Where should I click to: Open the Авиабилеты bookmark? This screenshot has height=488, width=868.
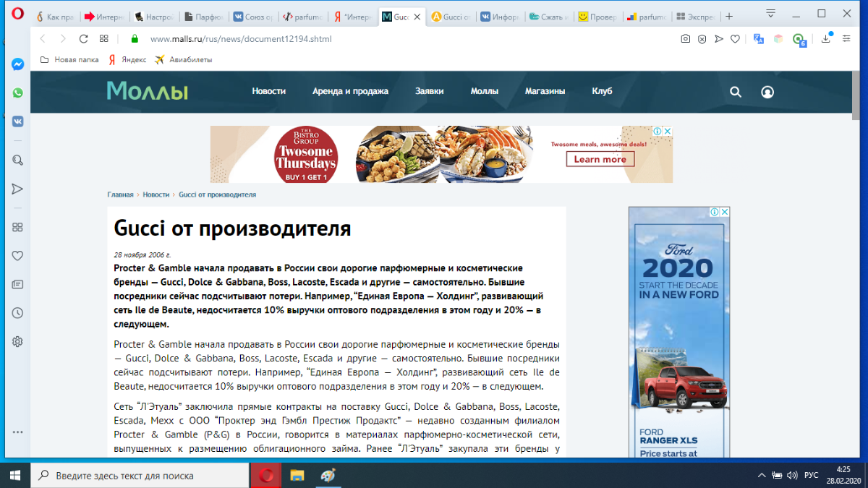(183, 60)
